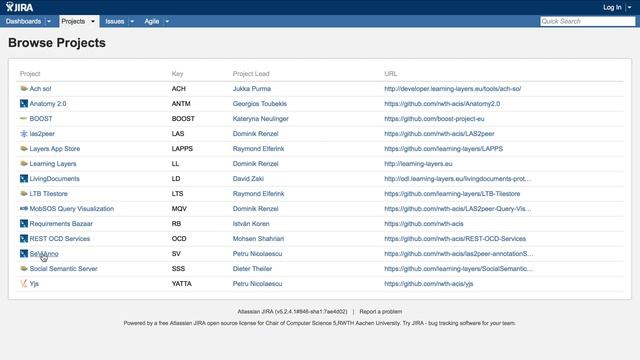Open the Yjs project
Viewport: 640px width, 360px height.
[34, 284]
